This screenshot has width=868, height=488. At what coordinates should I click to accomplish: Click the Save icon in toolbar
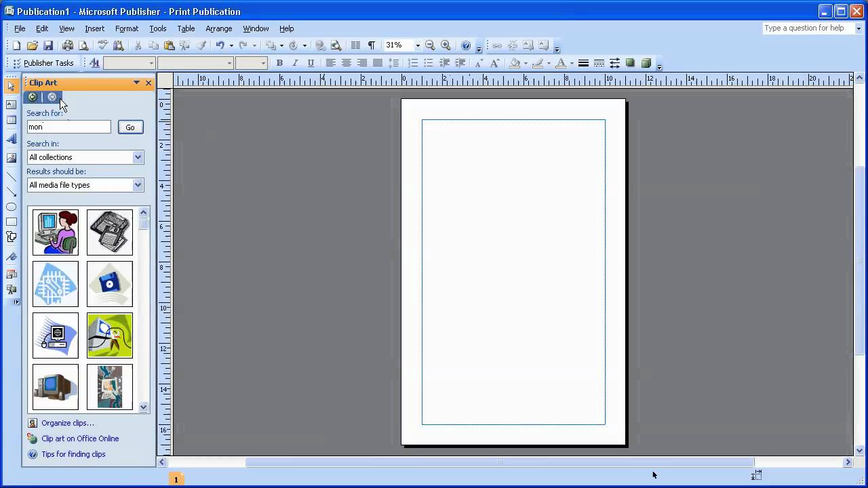(48, 45)
